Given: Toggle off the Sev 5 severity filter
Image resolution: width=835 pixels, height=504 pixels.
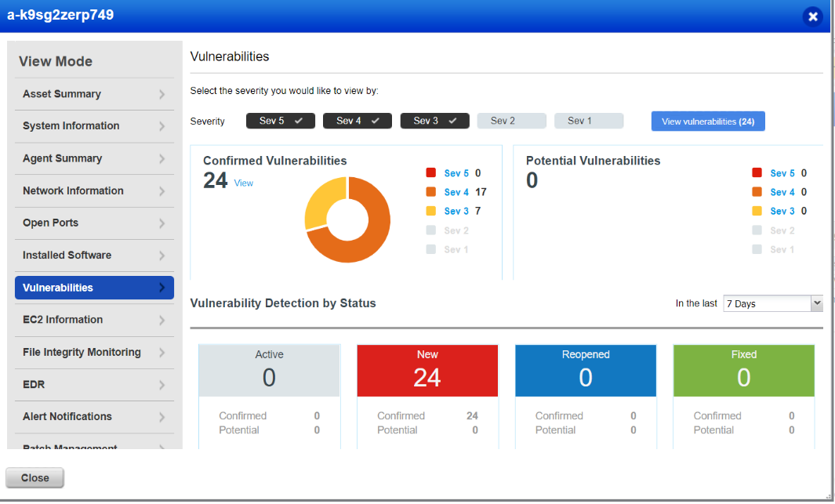Looking at the screenshot, I should tap(280, 120).
